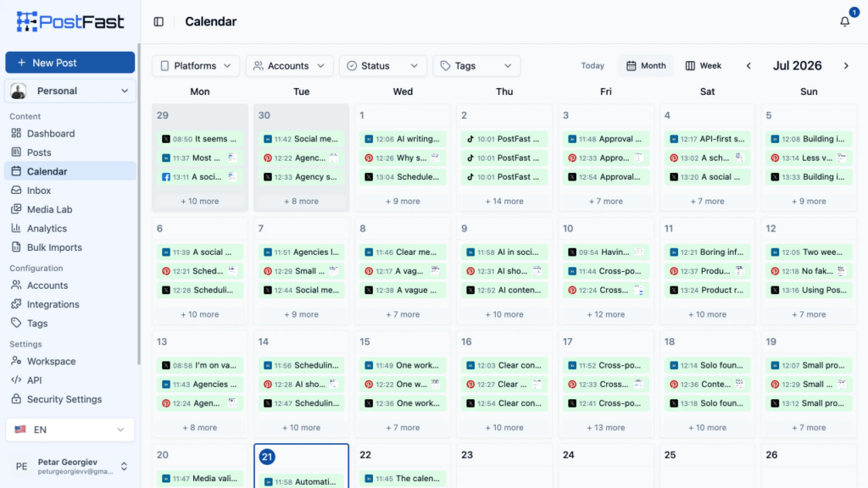
Task: Open the 08:58 X post on July 13
Action: pos(200,365)
